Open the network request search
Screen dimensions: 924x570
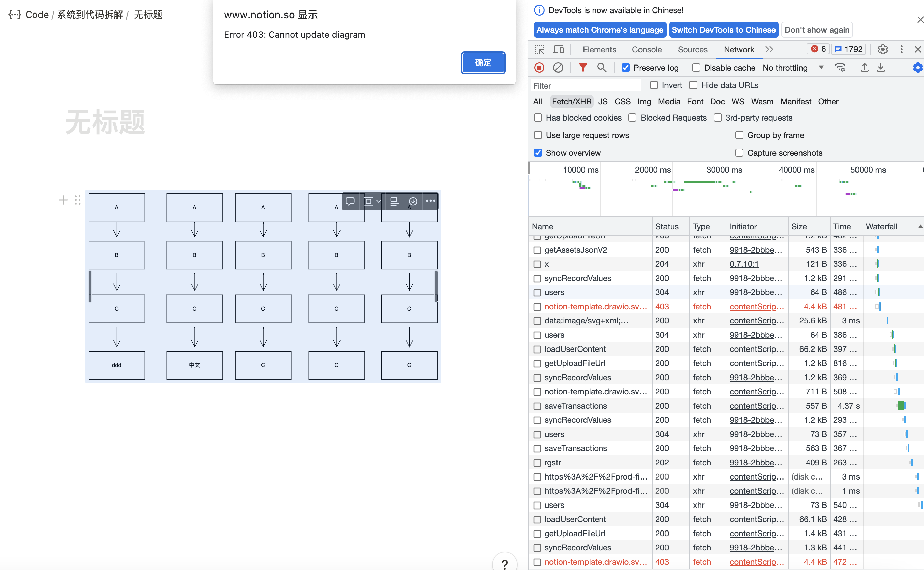coord(602,68)
